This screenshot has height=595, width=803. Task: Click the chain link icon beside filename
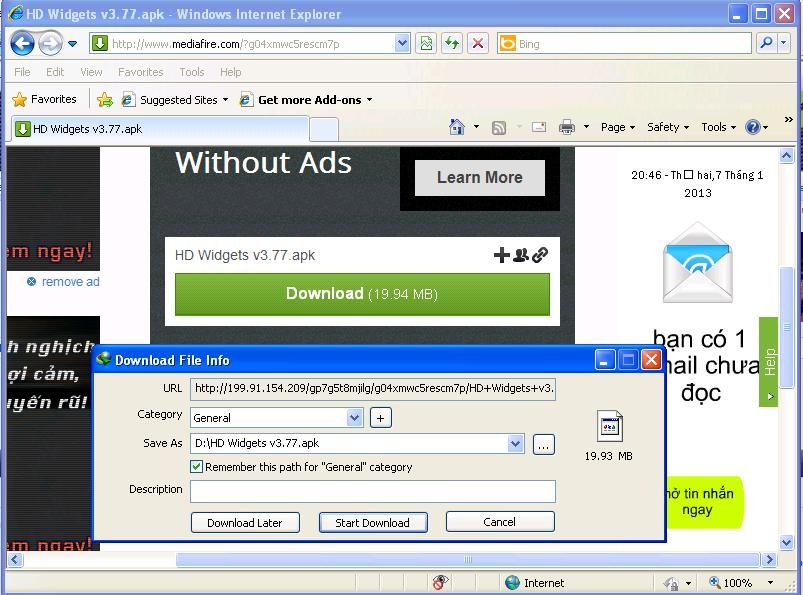(540, 255)
